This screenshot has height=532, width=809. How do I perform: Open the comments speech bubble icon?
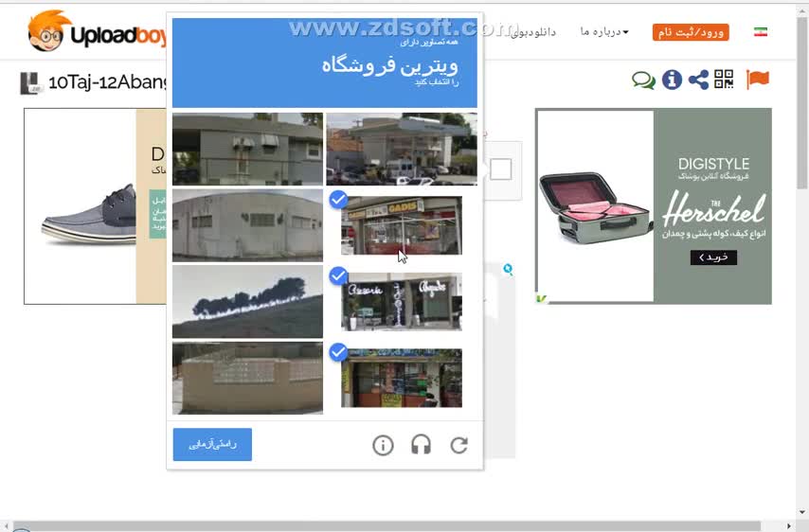click(643, 80)
